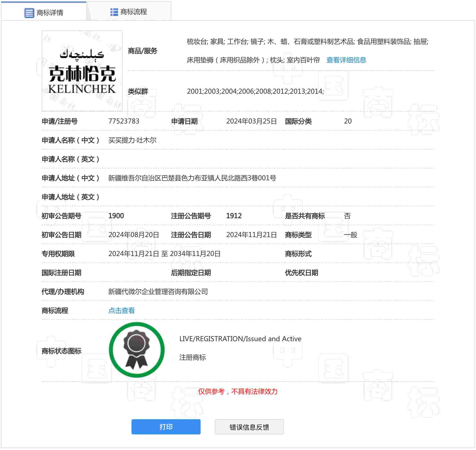Click the application number 77523783

[x=124, y=121]
